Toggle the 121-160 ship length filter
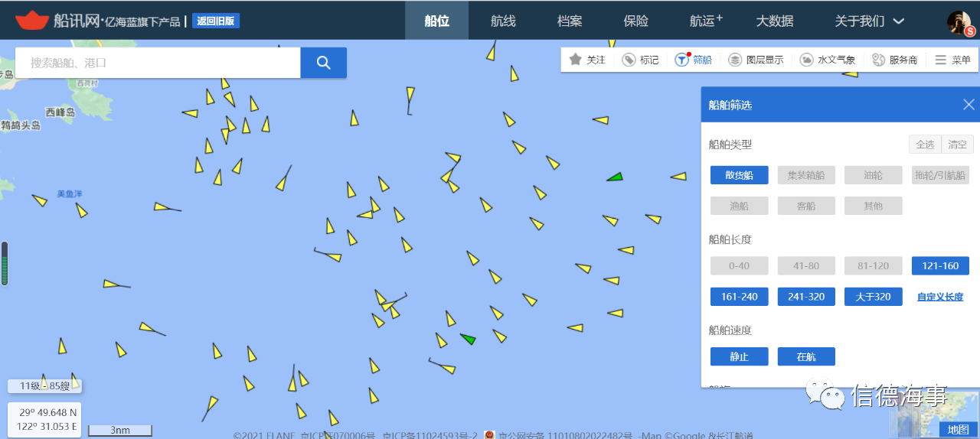This screenshot has height=439, width=980. tap(940, 266)
